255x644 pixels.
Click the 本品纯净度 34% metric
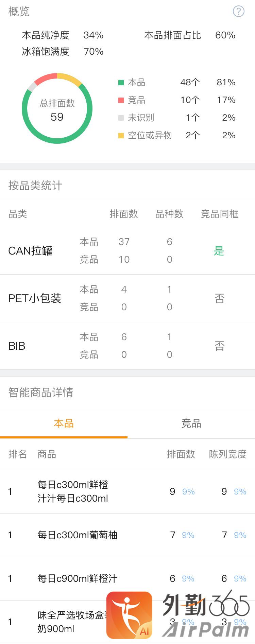pyautogui.click(x=63, y=35)
